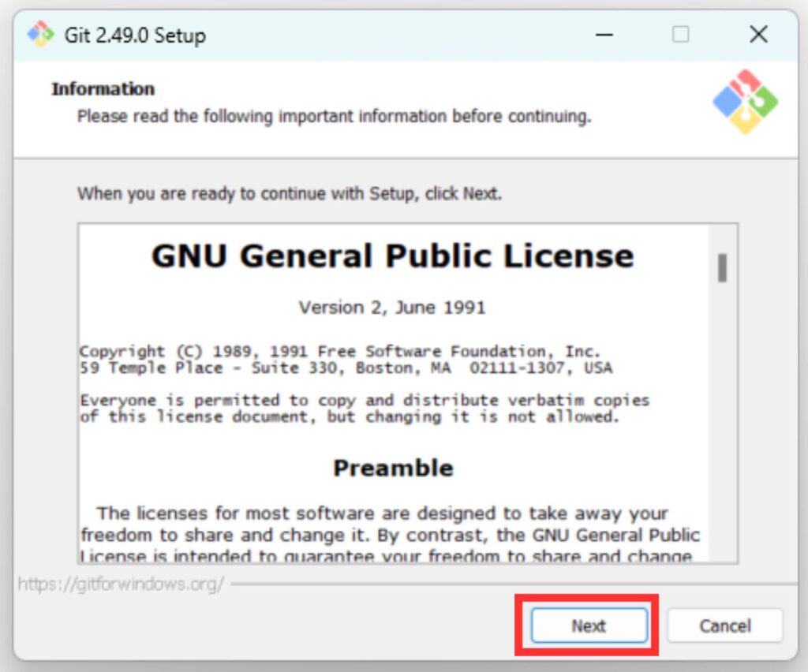Click the license text scrollbar thumb
This screenshot has height=672, width=808.
tap(722, 267)
